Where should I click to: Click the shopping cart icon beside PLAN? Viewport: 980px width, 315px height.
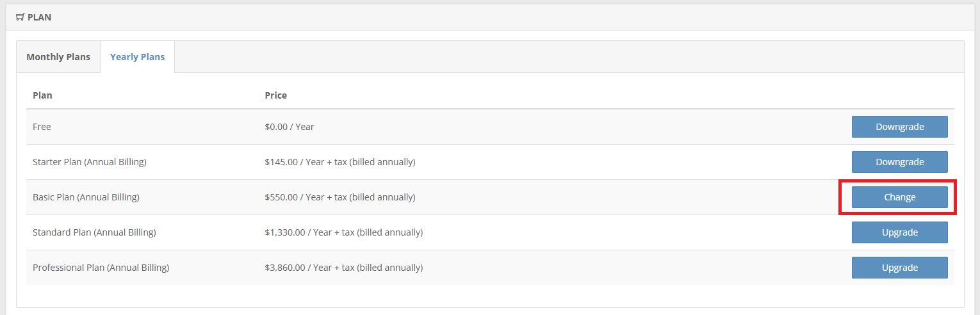coord(20,17)
